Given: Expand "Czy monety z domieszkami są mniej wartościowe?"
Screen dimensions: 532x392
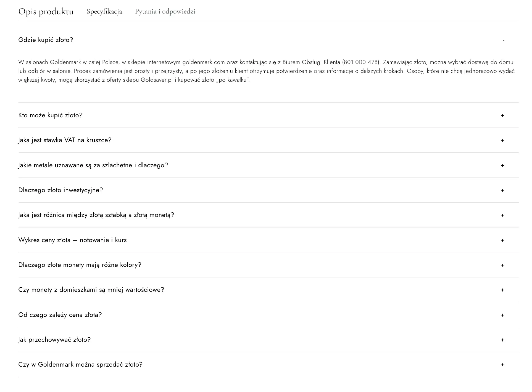Looking at the screenshot, I should [x=502, y=290].
